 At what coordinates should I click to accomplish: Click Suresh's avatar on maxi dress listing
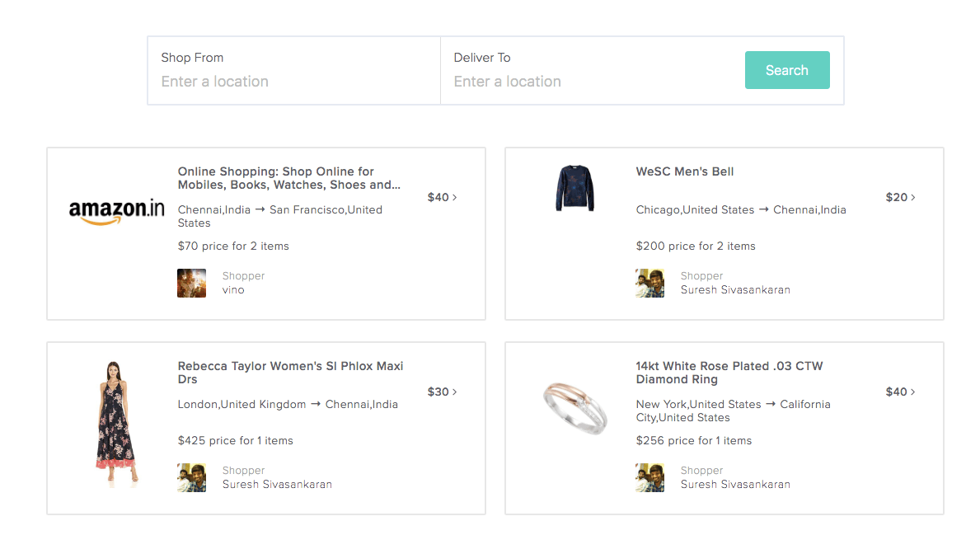pos(191,477)
